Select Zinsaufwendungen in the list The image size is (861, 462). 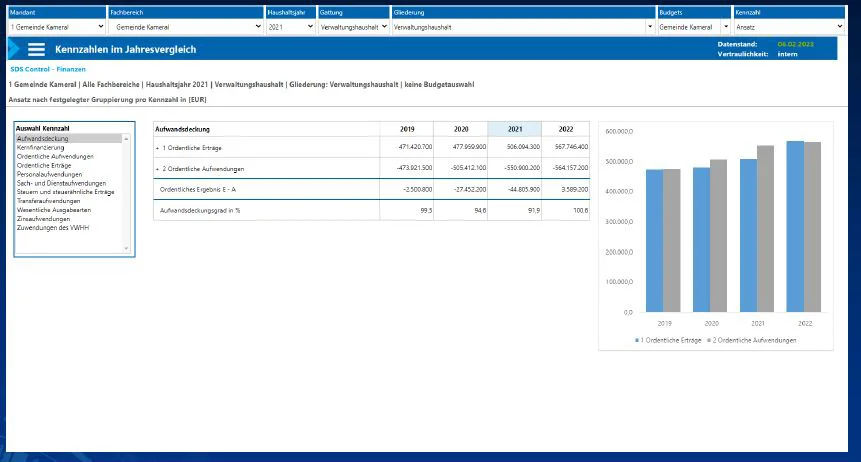43,219
